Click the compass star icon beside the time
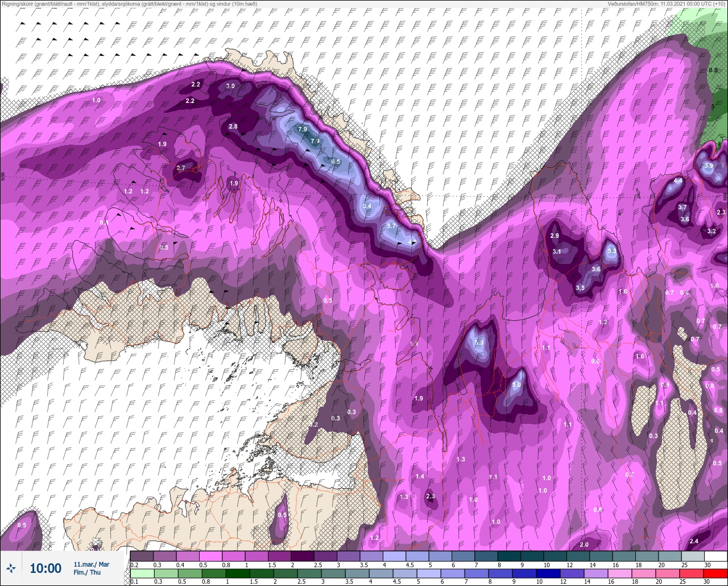This screenshot has width=728, height=586. (11, 568)
